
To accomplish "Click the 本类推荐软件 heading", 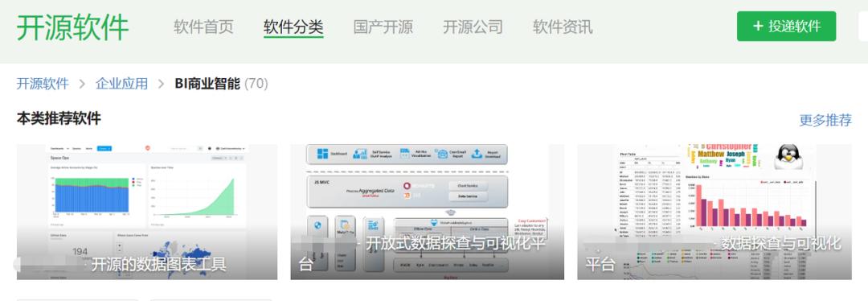I will (x=59, y=118).
